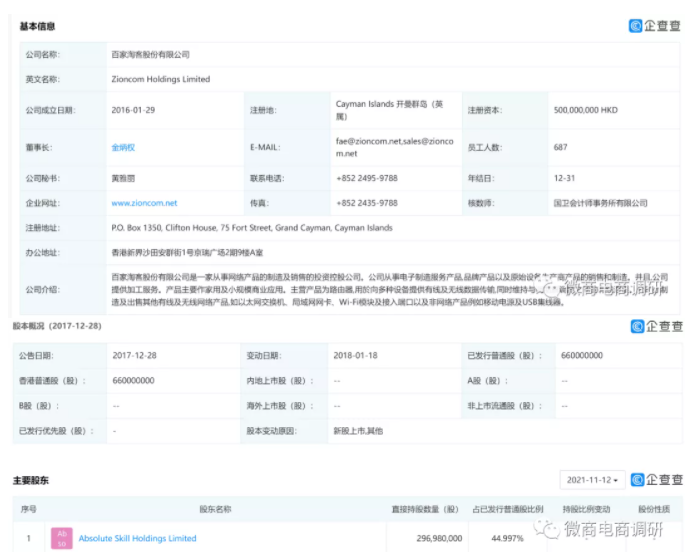The width and height of the screenshot is (696, 552).
Task: Click shareholding ratio 44.997%
Action: click(507, 538)
